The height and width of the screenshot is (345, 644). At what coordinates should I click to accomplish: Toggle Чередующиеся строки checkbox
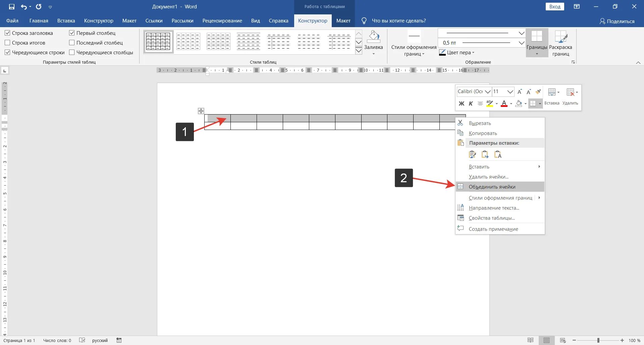[x=7, y=53]
